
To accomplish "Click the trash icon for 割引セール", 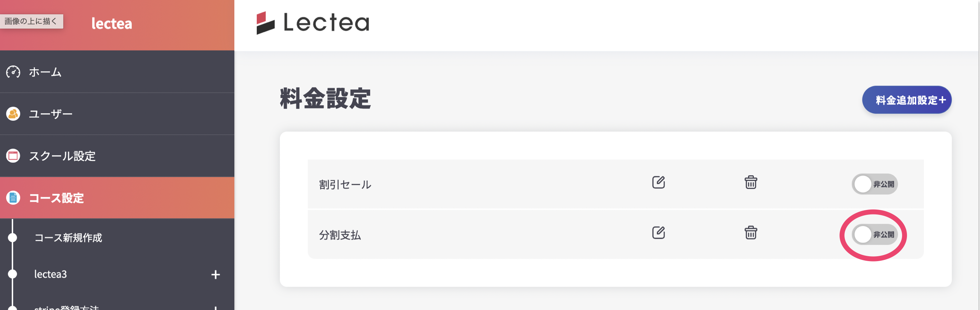I will [751, 182].
